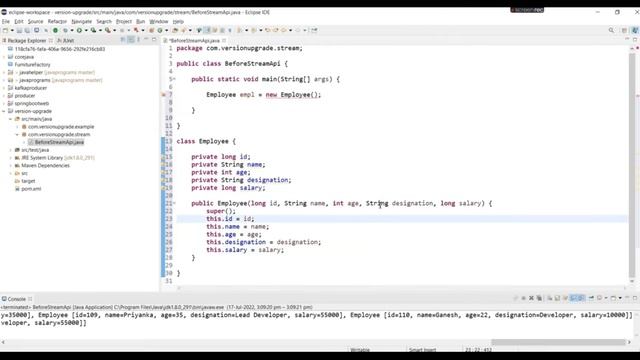Open a Terminal from the toolbar icon
The image size is (640, 360).
pos(36,30)
